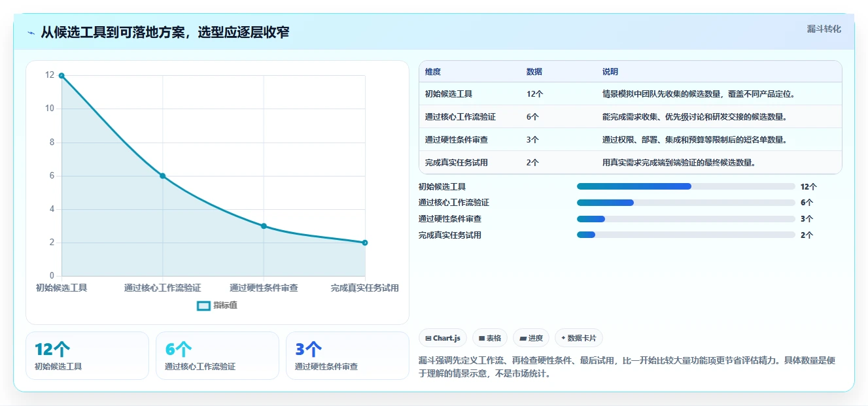Select the 数据卡片 chip
This screenshot has width=868, height=406.
(x=579, y=338)
